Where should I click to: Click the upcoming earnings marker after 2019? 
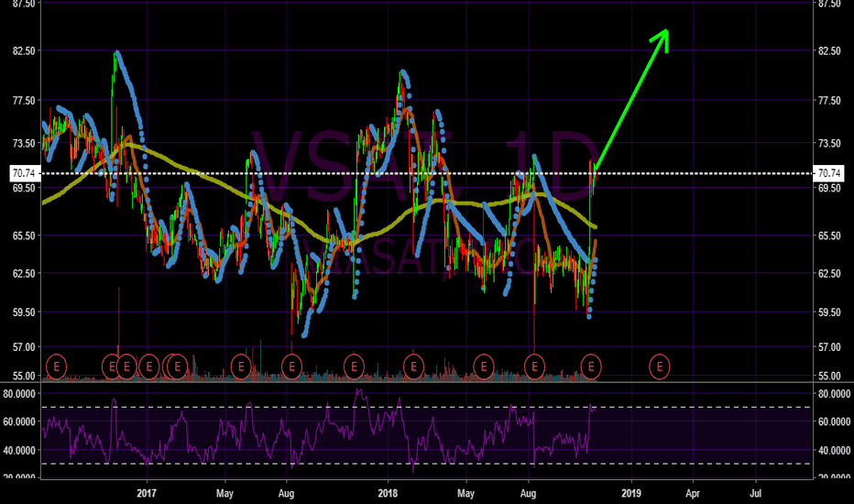pos(660,367)
